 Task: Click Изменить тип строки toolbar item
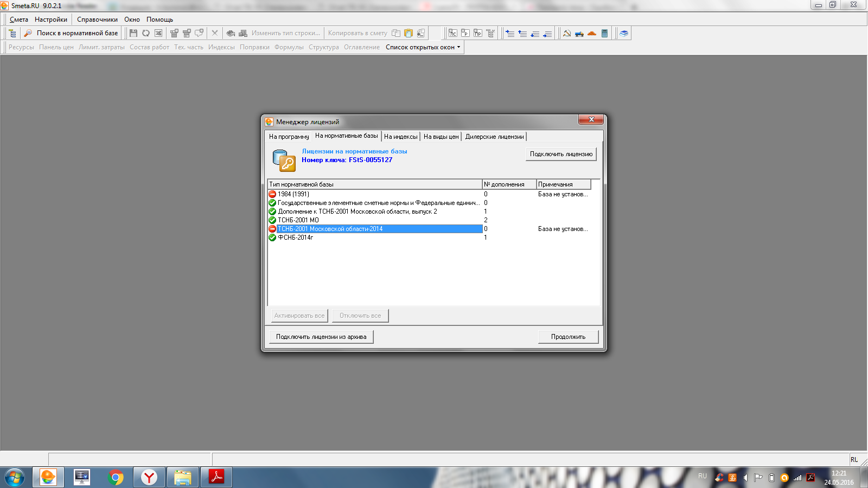pos(286,33)
